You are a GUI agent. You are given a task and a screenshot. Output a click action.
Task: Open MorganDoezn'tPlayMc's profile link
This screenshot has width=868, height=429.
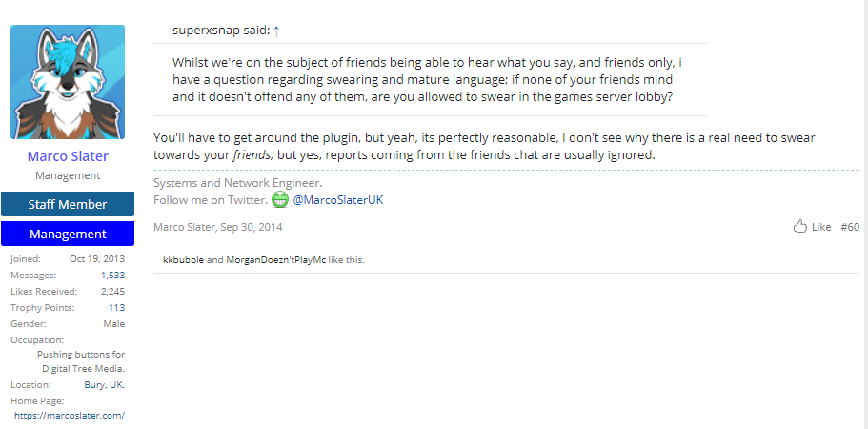(x=275, y=259)
